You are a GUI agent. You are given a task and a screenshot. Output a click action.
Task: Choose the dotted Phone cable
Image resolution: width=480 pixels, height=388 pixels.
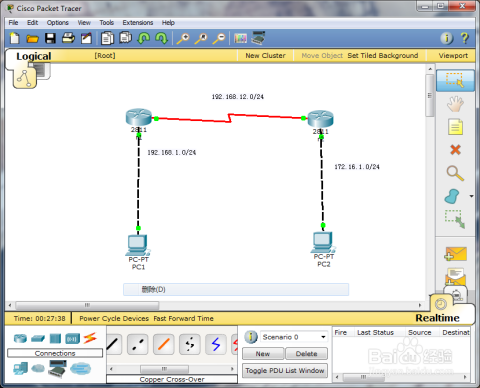190,344
